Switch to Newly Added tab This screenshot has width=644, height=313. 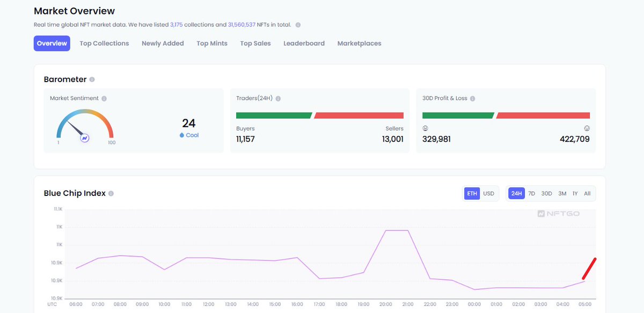click(163, 43)
